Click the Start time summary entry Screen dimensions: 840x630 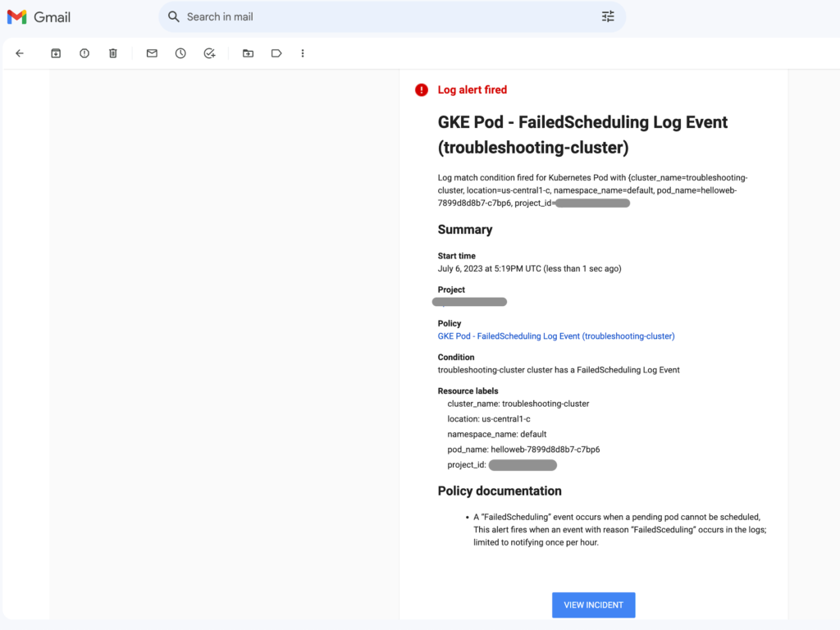(x=457, y=256)
